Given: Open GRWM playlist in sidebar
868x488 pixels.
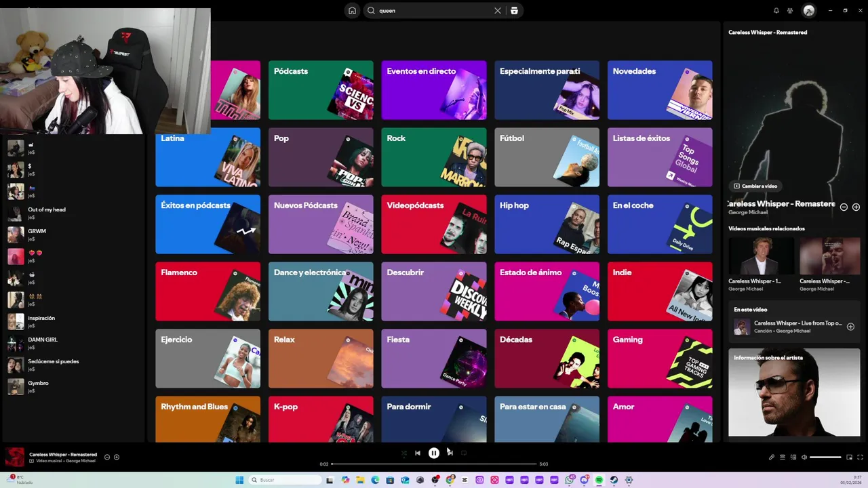Looking at the screenshot, I should point(73,235).
